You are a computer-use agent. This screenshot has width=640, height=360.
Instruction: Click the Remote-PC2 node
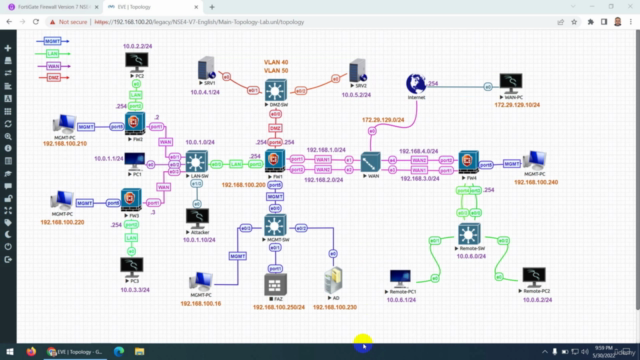pyautogui.click(x=534, y=278)
